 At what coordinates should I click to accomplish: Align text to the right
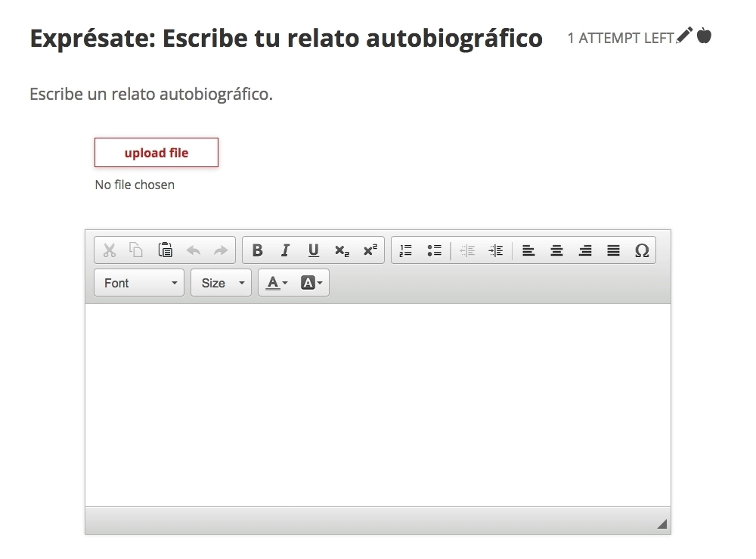point(585,250)
